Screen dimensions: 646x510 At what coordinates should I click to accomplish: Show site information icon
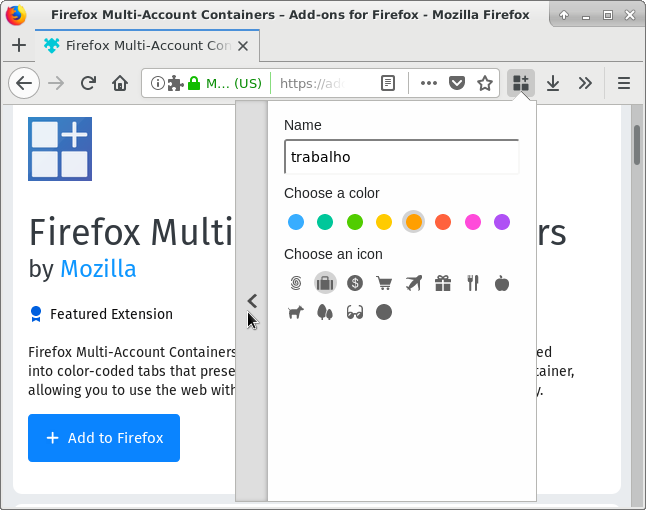[157, 83]
